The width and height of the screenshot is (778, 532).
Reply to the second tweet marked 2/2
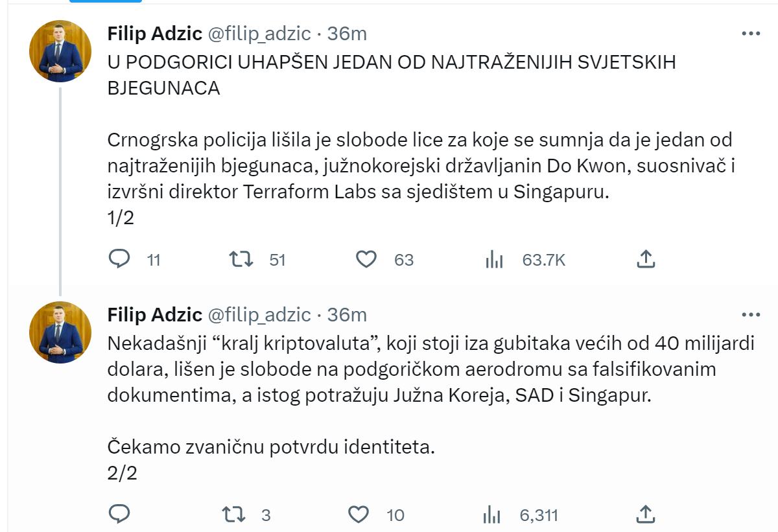click(119, 515)
